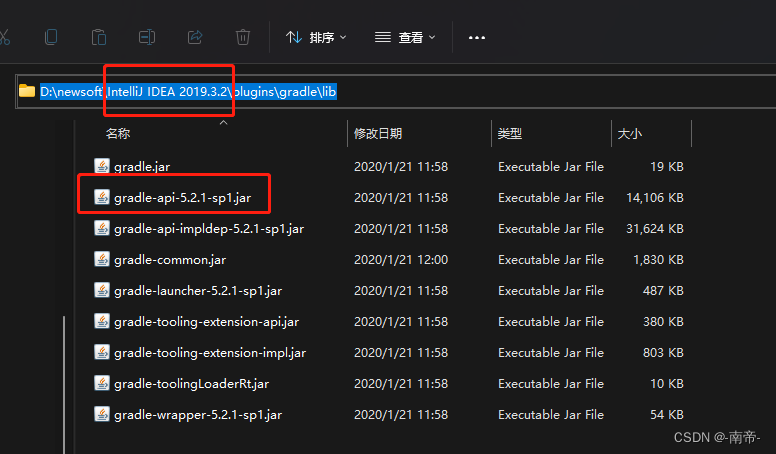Click the Share icon in toolbar
This screenshot has height=454, width=776.
tap(194, 37)
